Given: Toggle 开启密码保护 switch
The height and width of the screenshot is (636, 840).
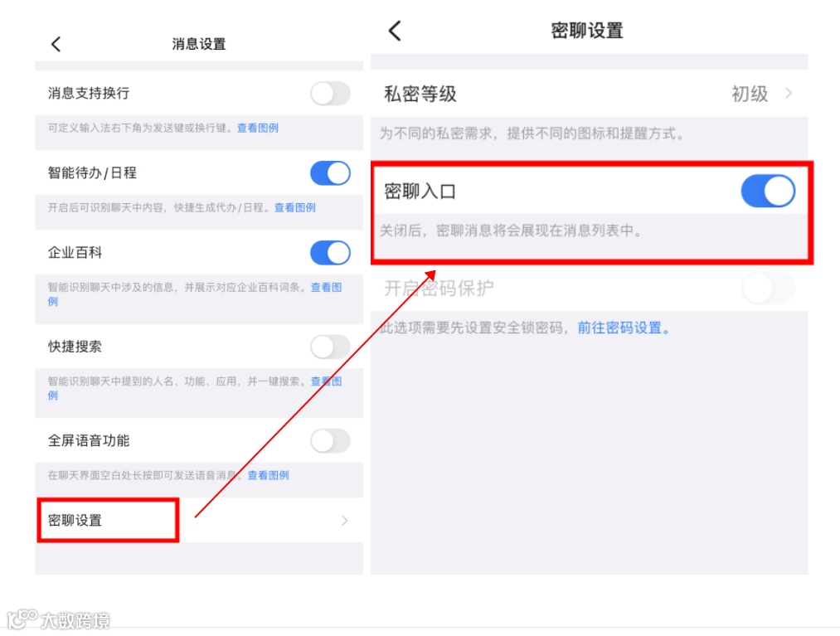Looking at the screenshot, I should coord(768,289).
